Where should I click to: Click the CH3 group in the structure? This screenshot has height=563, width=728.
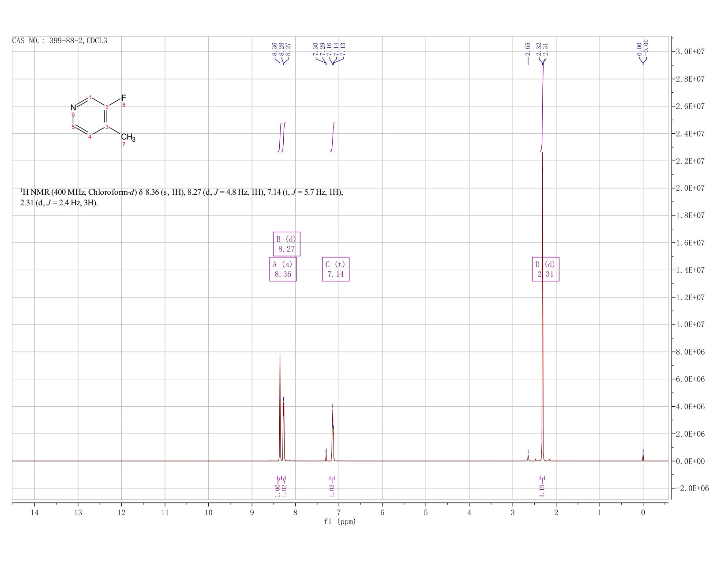pyautogui.click(x=128, y=137)
